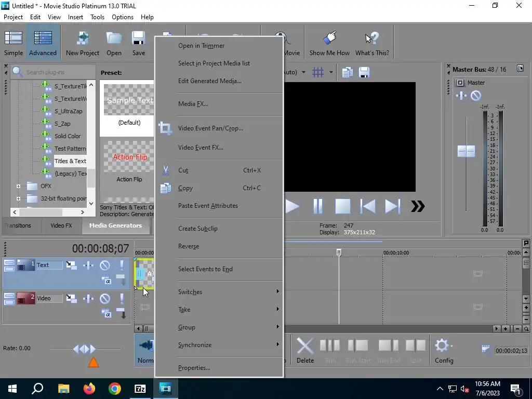532x399 pixels.
Task: Open Video track FX icon
Action: click(88, 298)
